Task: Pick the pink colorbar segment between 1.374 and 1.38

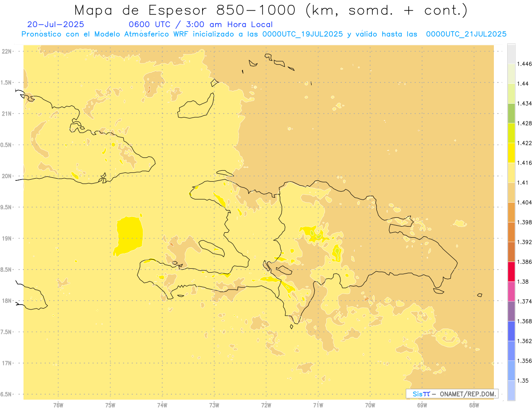Action: pyautogui.click(x=511, y=291)
